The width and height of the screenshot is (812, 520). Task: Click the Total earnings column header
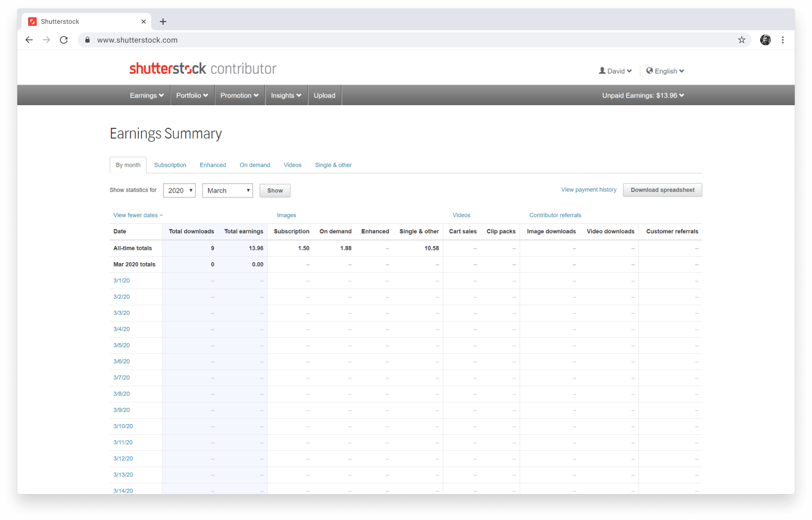(243, 231)
